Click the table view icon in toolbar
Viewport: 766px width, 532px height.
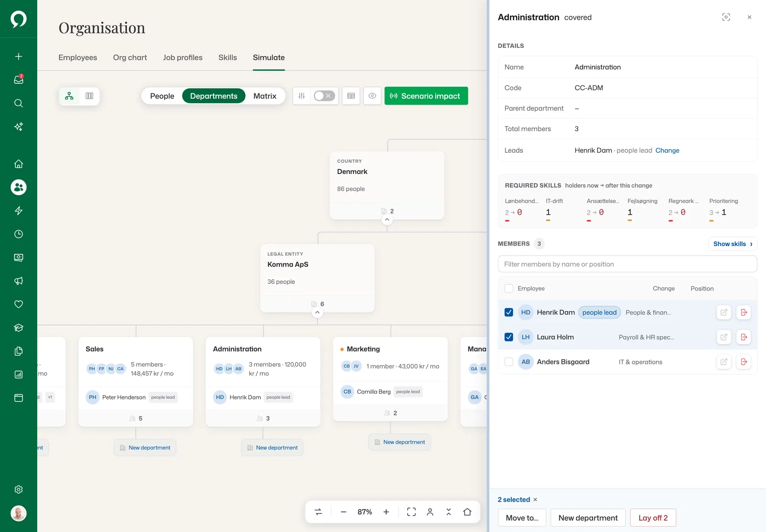point(351,96)
